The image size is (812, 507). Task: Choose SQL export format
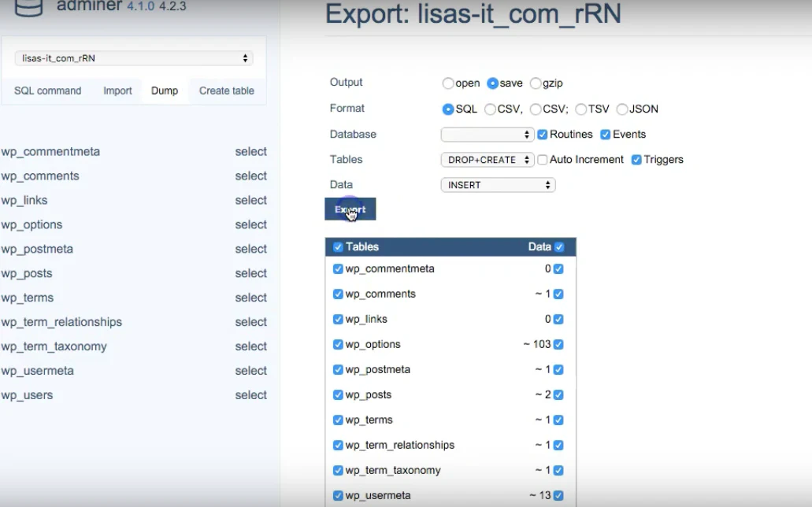448,109
